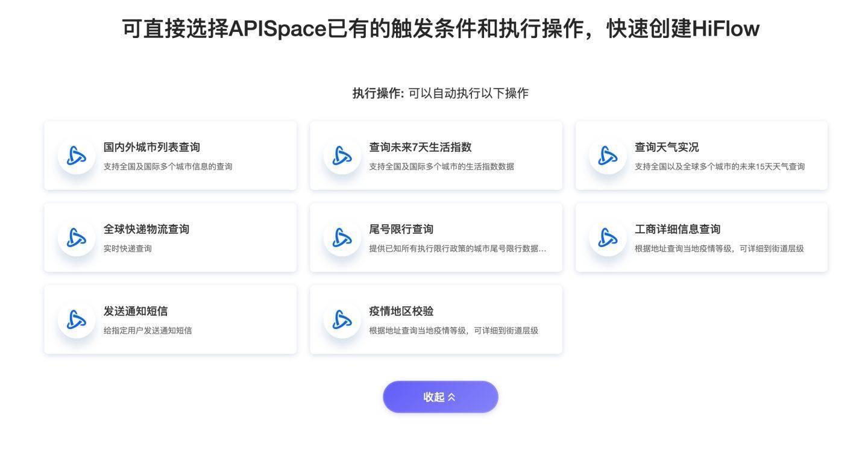Open the 工商详细信息查询 card title
This screenshot has width=868, height=449.
(678, 229)
